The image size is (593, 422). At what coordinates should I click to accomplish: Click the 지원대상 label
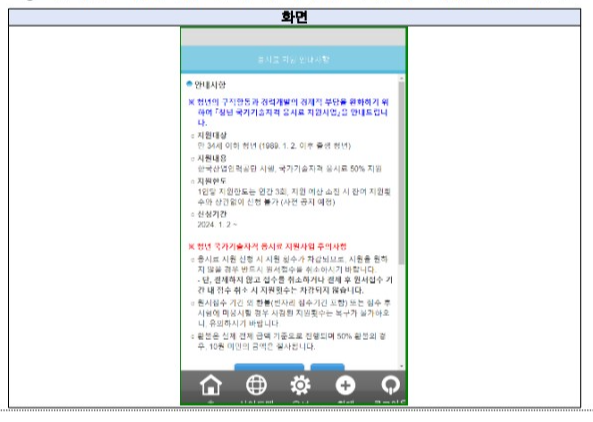212,135
